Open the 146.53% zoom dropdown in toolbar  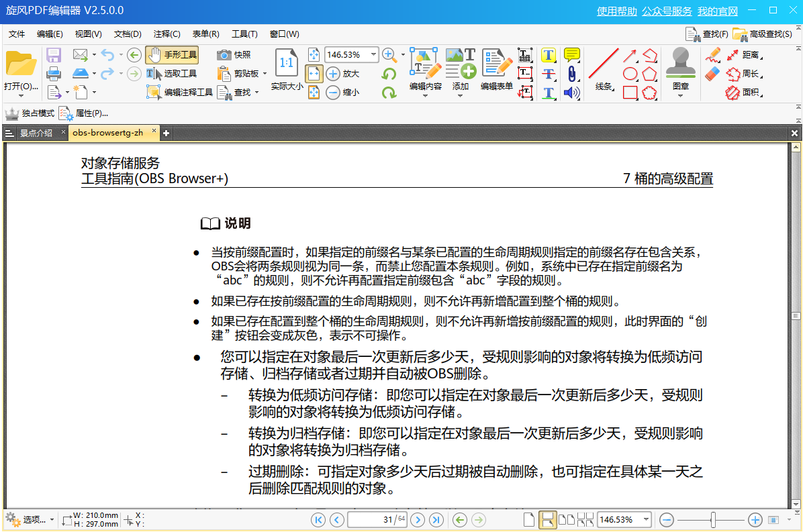[371, 55]
